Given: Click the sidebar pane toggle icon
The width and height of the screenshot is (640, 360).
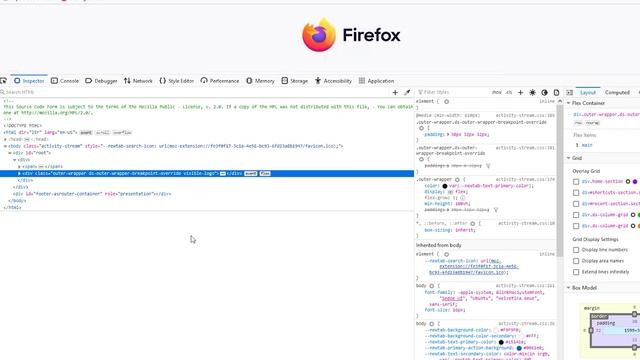Looking at the screenshot, I should pos(570,93).
